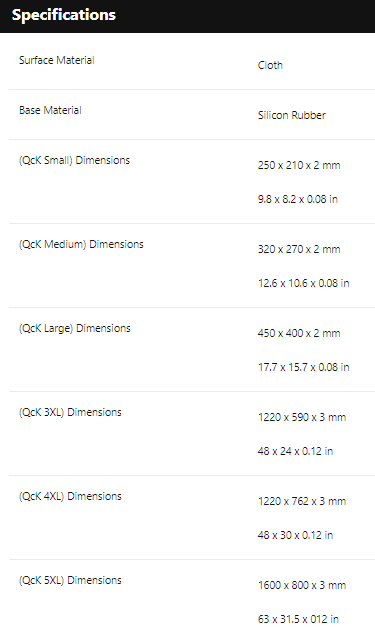The height and width of the screenshot is (638, 375).
Task: Click the 1600 x 800 x 3 mm value
Action: click(302, 585)
